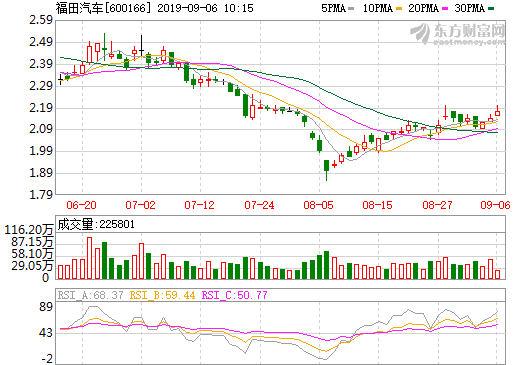Click the 福田汽车 stock title
520x365 pixels.
(80, 8)
